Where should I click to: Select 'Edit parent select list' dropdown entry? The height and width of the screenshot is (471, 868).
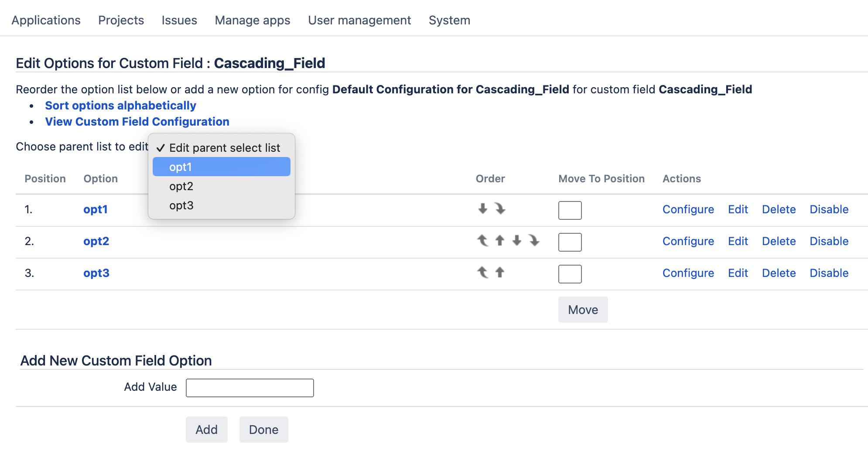tap(224, 148)
